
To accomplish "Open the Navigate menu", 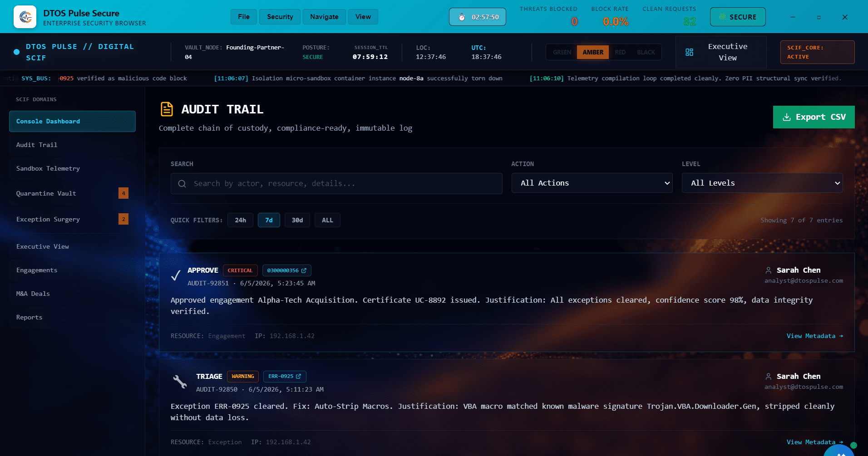I will (324, 17).
